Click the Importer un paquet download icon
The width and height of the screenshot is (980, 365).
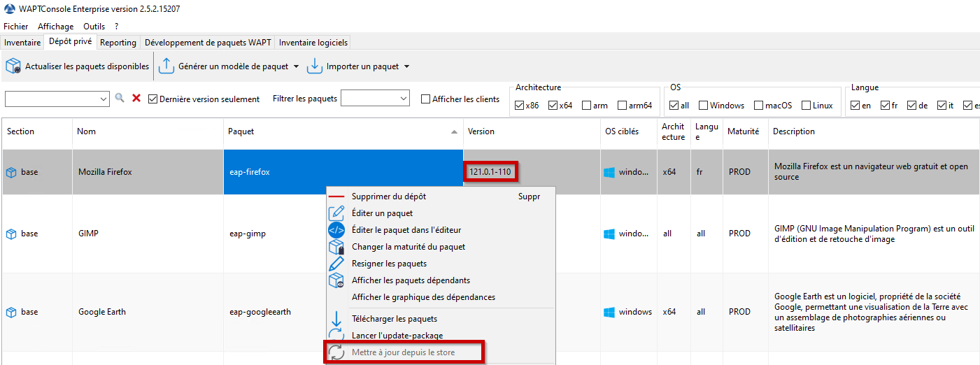click(x=314, y=66)
